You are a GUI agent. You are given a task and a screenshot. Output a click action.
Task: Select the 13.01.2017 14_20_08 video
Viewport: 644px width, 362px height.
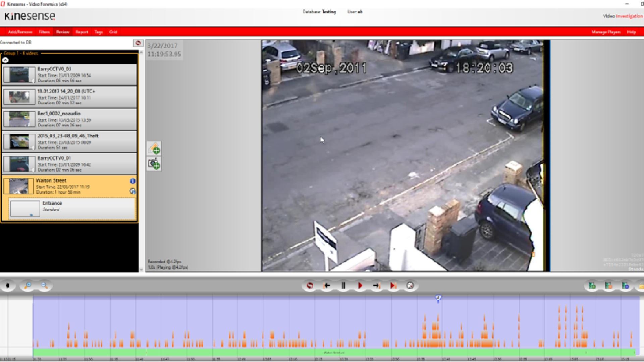(70, 97)
